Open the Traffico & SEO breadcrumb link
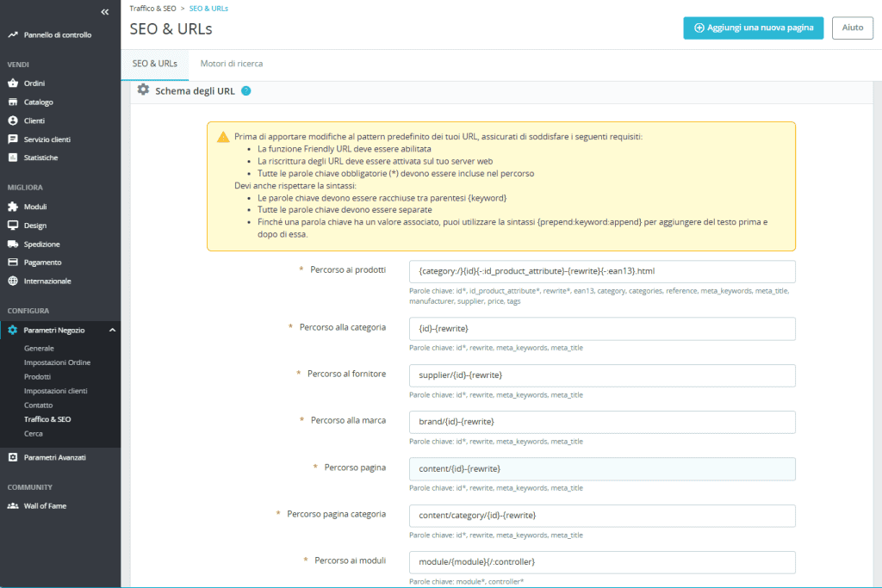This screenshot has height=588, width=882. (x=153, y=7)
